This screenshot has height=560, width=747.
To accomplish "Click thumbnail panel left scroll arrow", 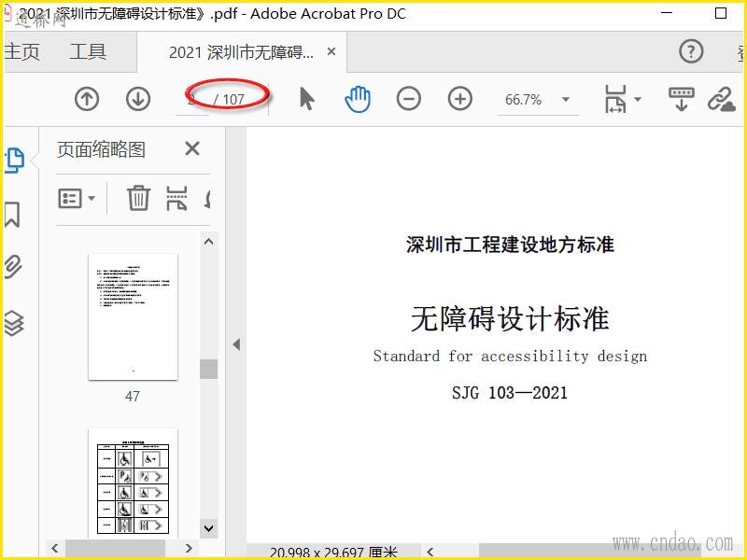I will 55,548.
